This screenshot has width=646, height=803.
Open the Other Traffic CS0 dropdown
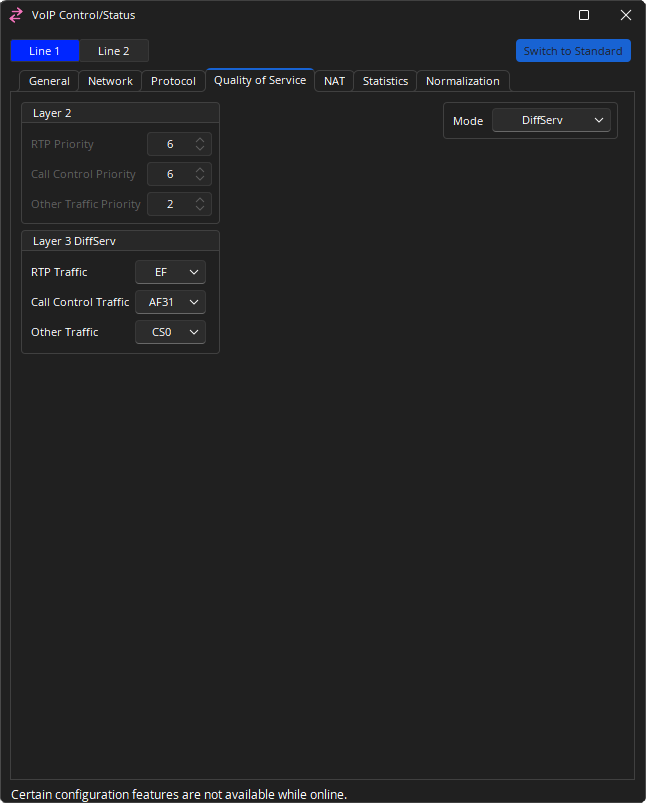coord(170,332)
